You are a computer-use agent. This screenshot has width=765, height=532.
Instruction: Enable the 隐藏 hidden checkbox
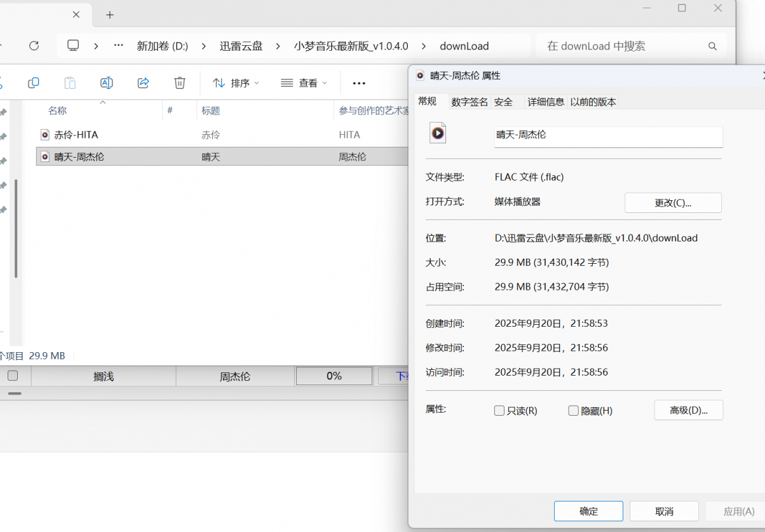click(x=574, y=411)
